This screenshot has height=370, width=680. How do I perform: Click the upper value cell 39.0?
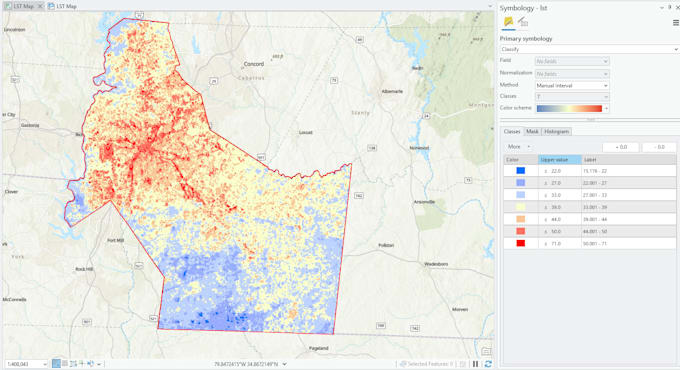559,207
